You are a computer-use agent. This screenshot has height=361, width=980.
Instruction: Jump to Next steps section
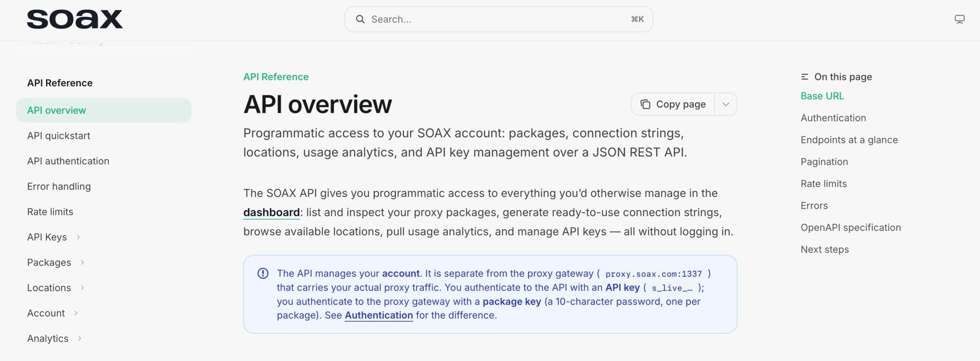[825, 249]
